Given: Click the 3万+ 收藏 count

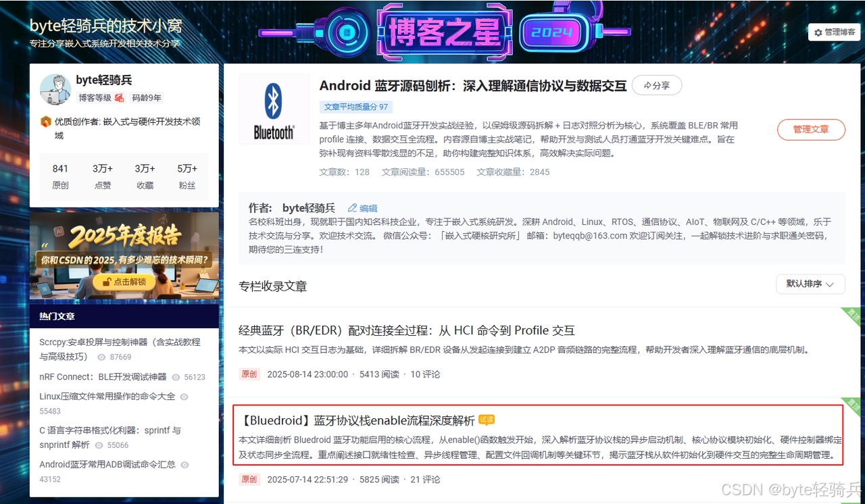Looking at the screenshot, I should [x=145, y=176].
